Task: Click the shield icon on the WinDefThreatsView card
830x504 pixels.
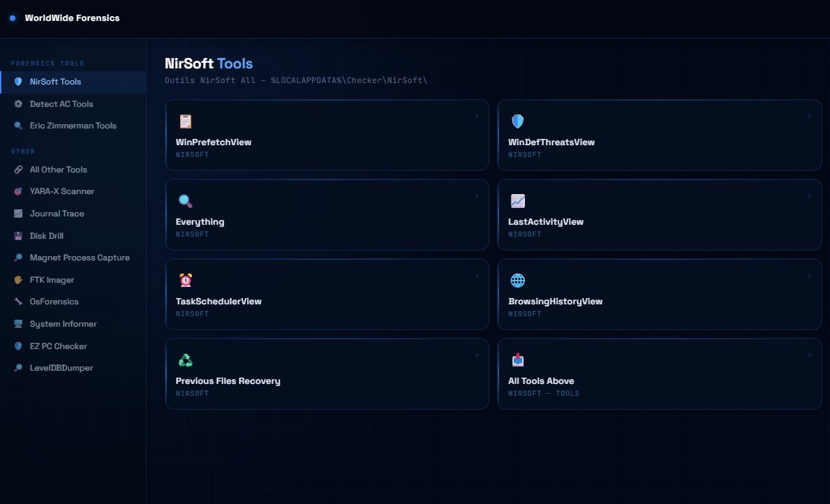Action: (518, 121)
